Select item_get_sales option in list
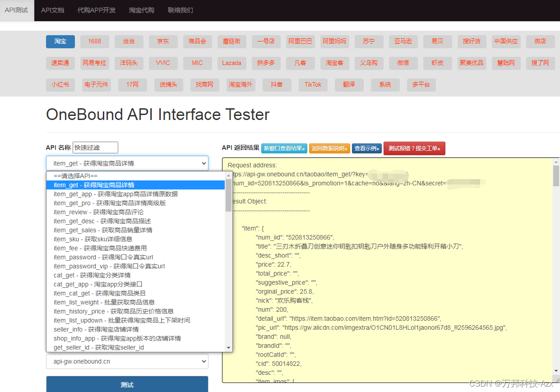This screenshot has height=392, width=560. coord(135,230)
